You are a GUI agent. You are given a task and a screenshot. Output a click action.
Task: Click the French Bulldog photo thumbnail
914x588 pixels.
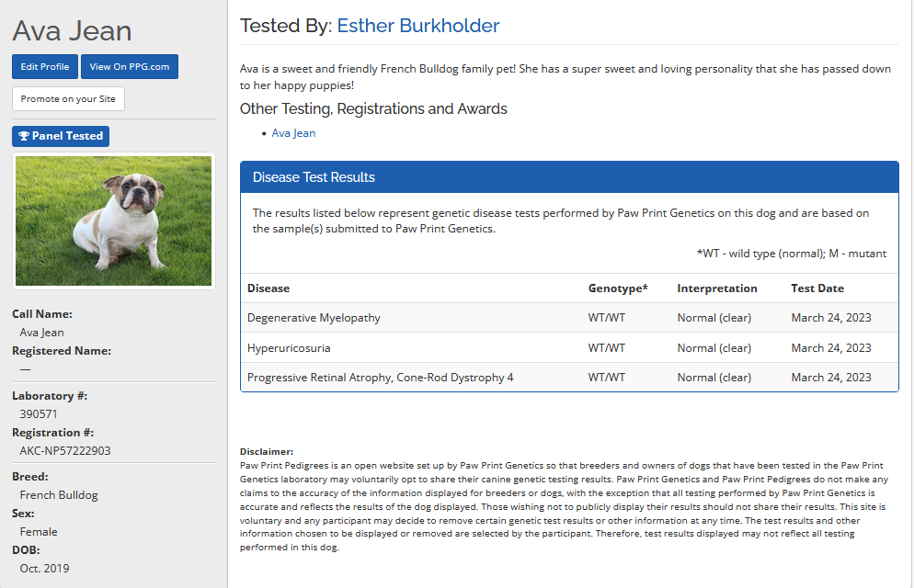(x=114, y=220)
